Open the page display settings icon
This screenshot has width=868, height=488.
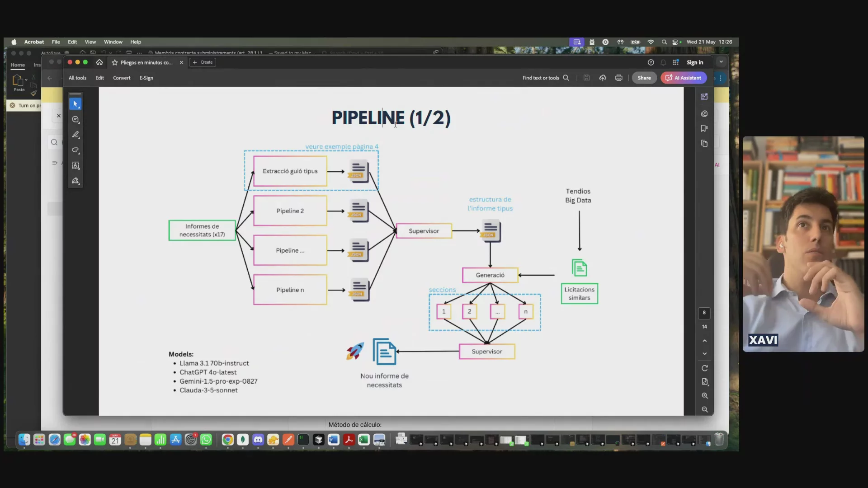tap(704, 382)
